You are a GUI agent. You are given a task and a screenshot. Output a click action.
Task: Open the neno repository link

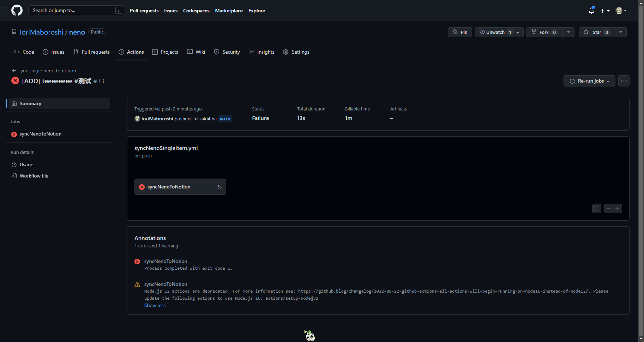pos(77,32)
